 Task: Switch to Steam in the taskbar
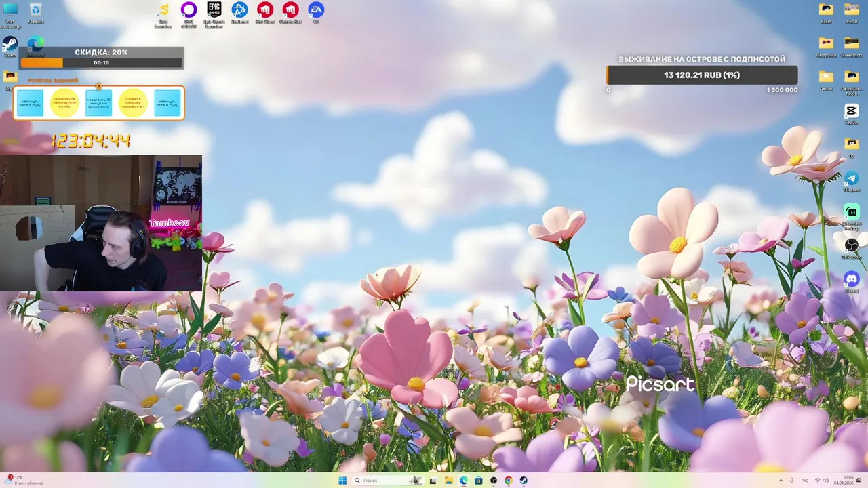click(524, 481)
